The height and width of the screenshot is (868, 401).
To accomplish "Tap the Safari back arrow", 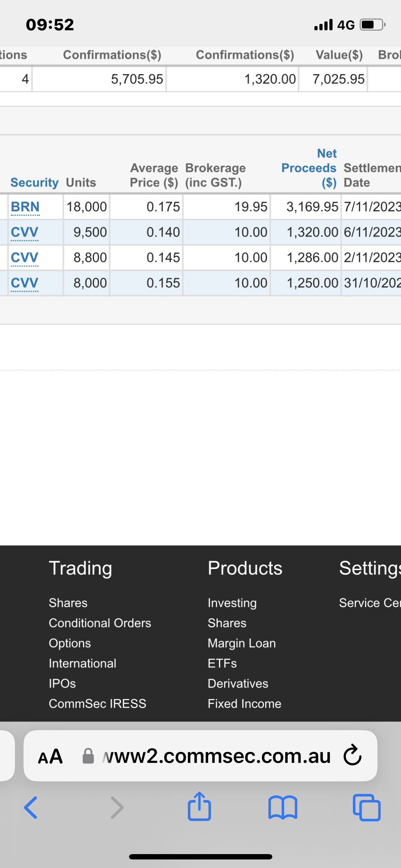I will (31, 807).
